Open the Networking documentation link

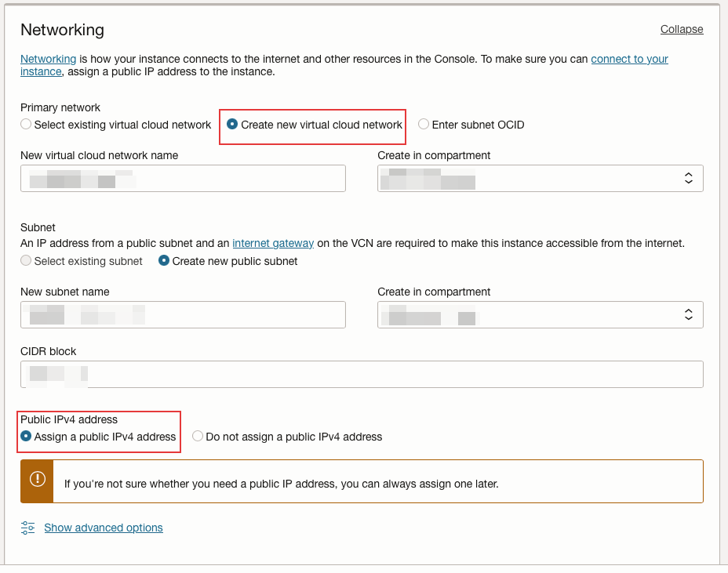(48, 59)
